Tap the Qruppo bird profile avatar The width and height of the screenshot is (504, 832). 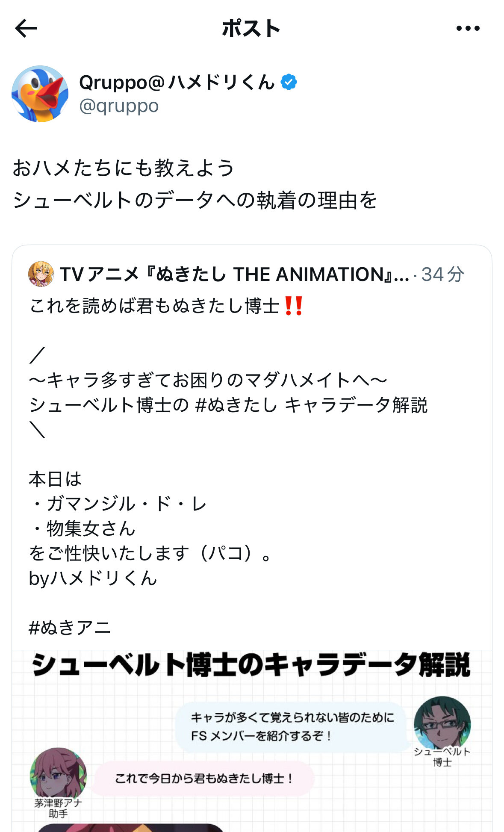coord(40,94)
